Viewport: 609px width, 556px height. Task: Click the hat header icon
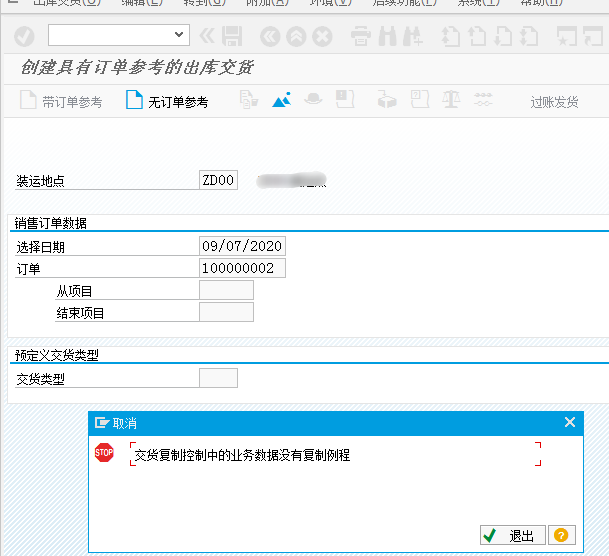pos(313,99)
